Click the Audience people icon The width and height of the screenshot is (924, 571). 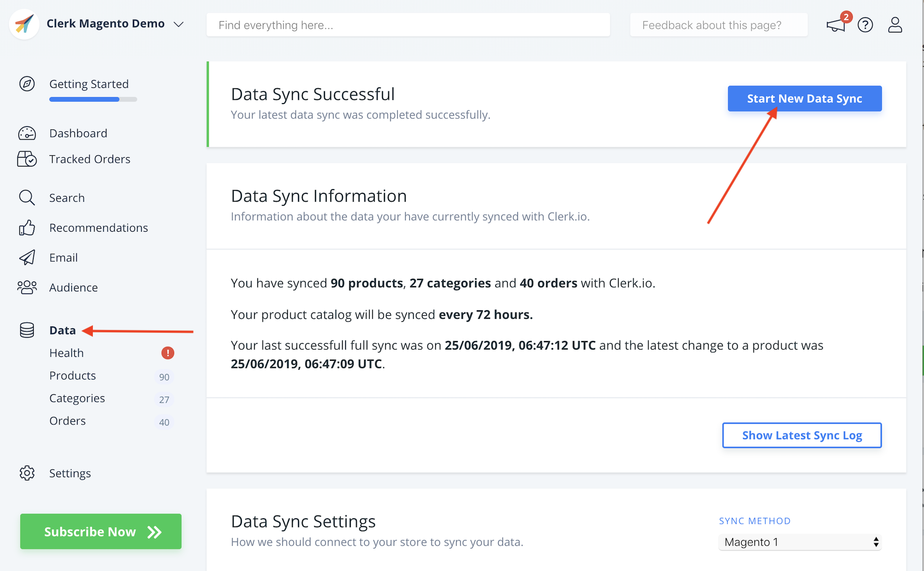pos(27,287)
